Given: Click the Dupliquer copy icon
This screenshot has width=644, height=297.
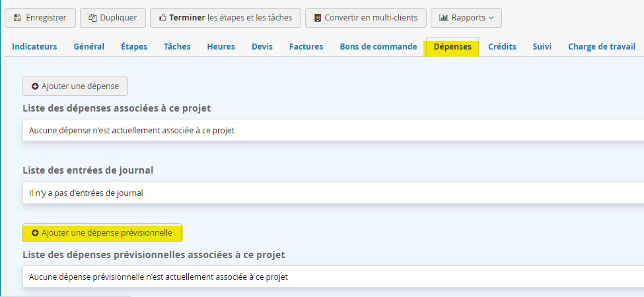Looking at the screenshot, I should coord(92,18).
